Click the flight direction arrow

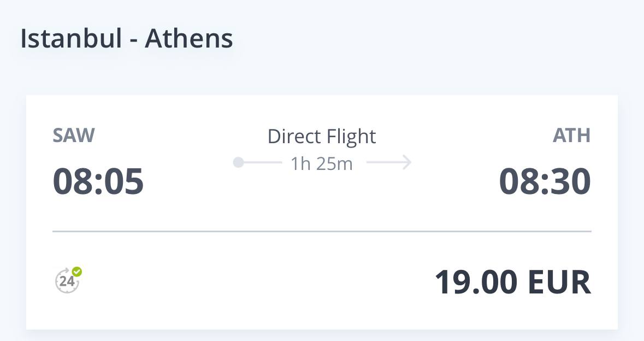point(388,162)
